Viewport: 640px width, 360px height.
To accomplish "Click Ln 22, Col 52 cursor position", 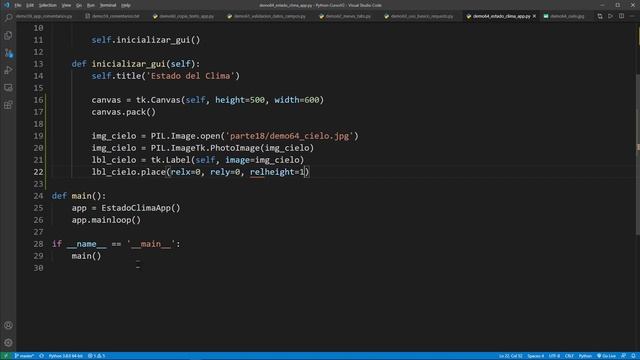I will [x=510, y=356].
